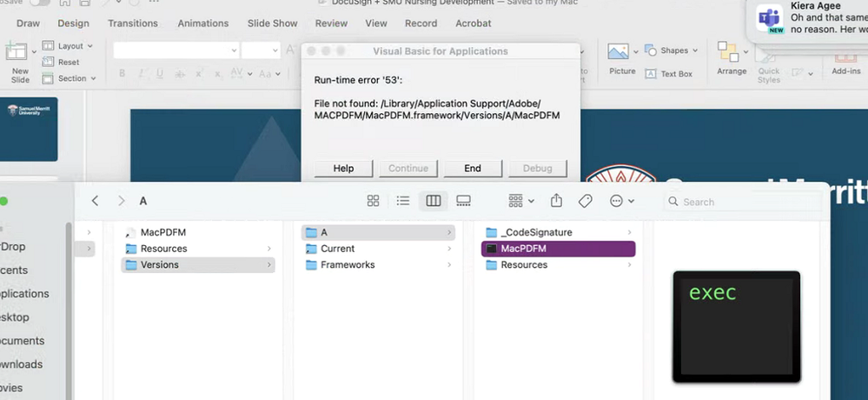The image size is (868, 400).
Task: Select the first slide thumbnail
Action: coord(29,129)
